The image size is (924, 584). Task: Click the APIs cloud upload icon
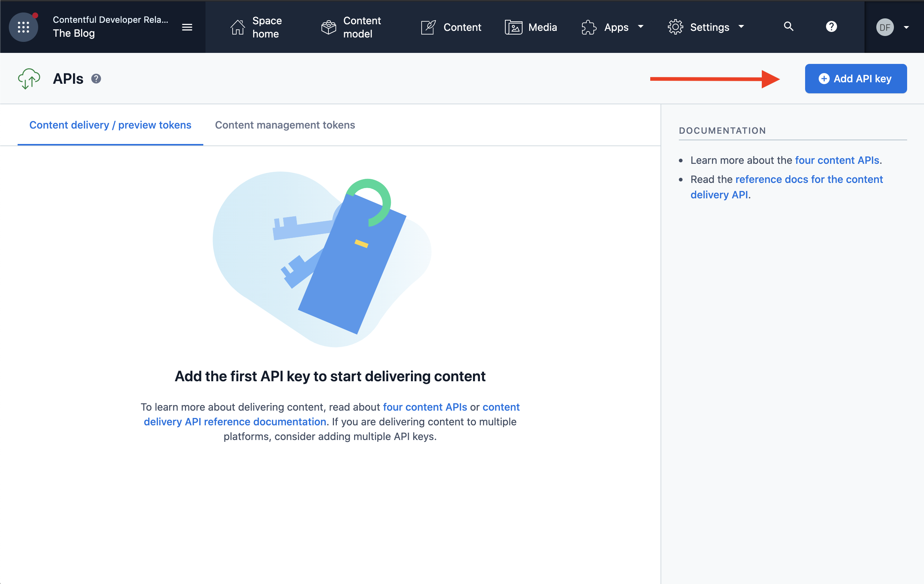tap(30, 78)
